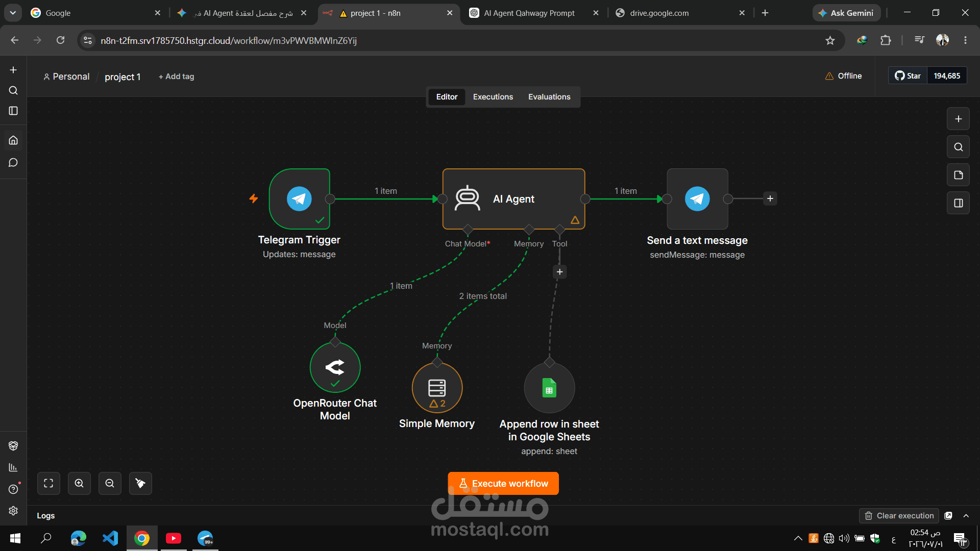The width and height of the screenshot is (980, 551).
Task: Click the Telegram Trigger lightning bolt indicator
Action: pyautogui.click(x=254, y=198)
